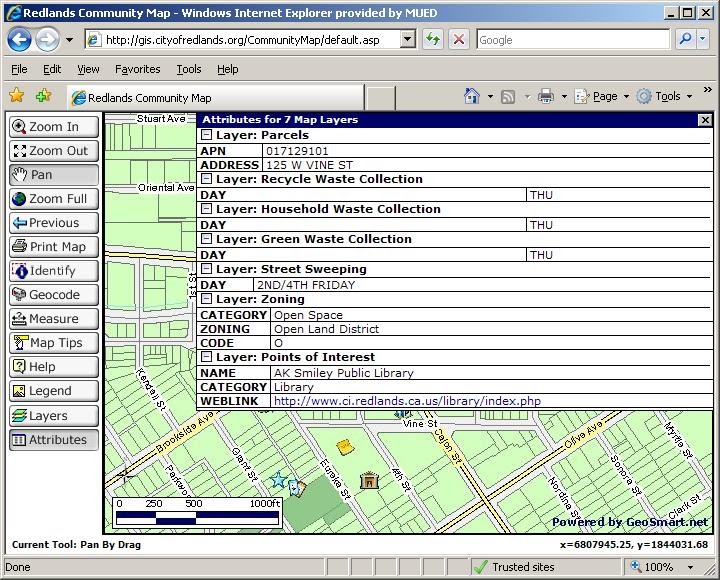Open the Tools toolbar dropdown

click(x=664, y=96)
